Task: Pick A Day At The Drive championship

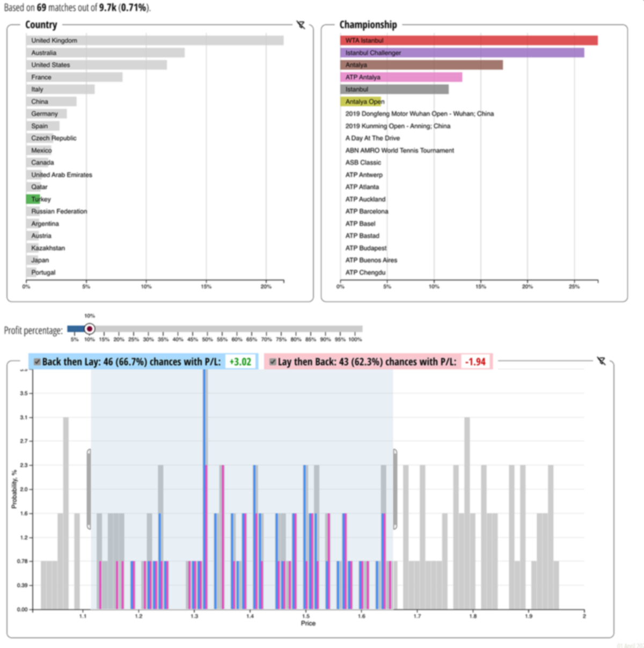Action: [372, 138]
